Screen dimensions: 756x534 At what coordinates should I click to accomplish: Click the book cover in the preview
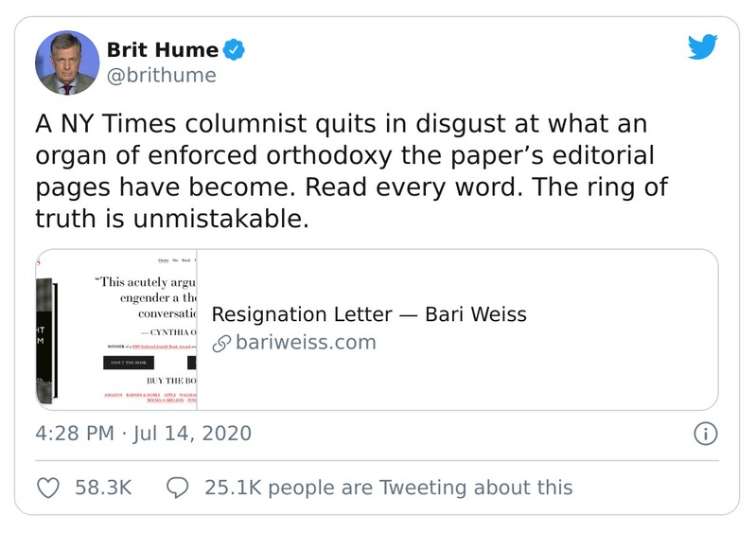pyautogui.click(x=45, y=339)
